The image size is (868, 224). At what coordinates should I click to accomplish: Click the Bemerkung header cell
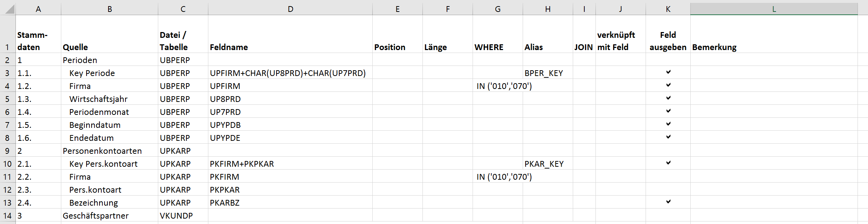click(x=774, y=47)
